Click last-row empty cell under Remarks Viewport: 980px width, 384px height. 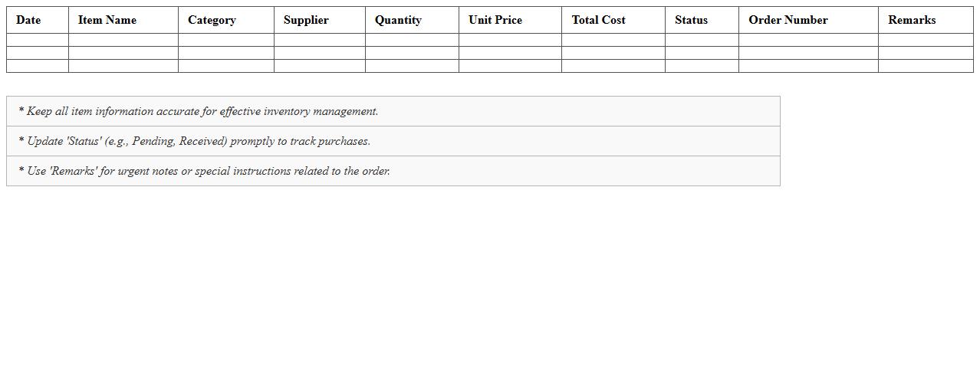(x=926, y=66)
